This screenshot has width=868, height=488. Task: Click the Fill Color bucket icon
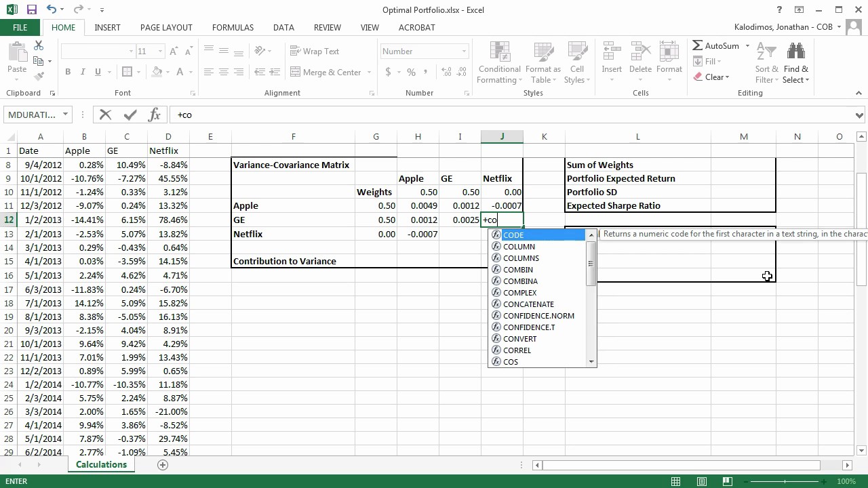pos(157,72)
